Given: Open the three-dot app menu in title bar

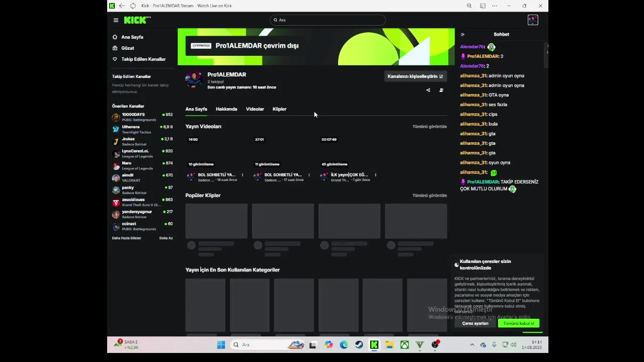Looking at the screenshot, I should pyautogui.click(x=495, y=6).
